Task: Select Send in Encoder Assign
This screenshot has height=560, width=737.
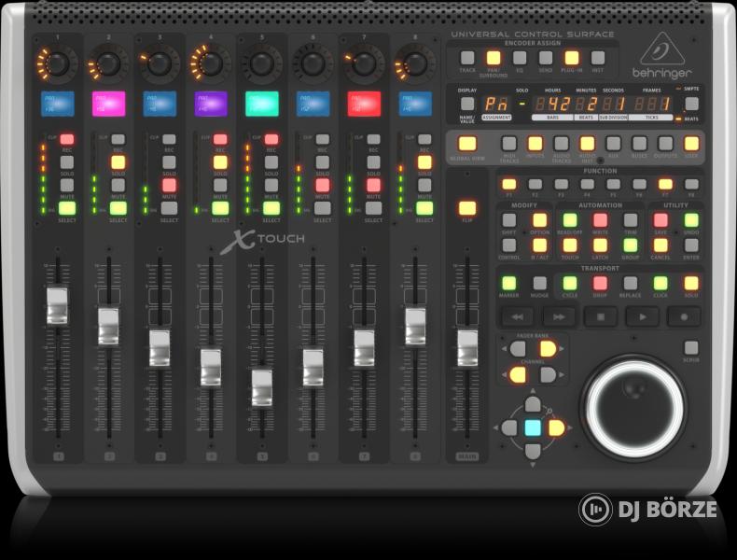Action: (x=545, y=58)
